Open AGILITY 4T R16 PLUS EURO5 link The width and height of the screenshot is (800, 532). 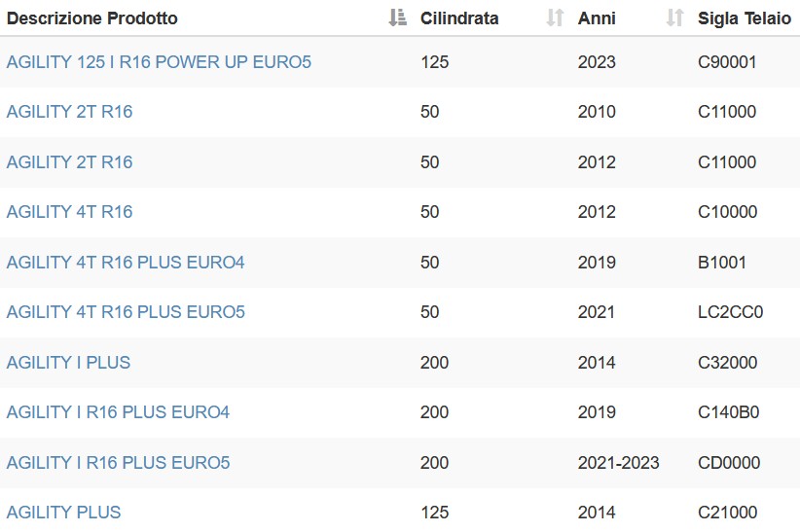click(126, 311)
